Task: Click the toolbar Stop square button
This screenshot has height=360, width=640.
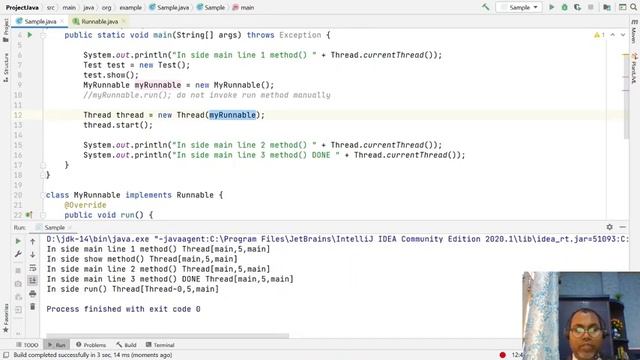Action: 591,7
